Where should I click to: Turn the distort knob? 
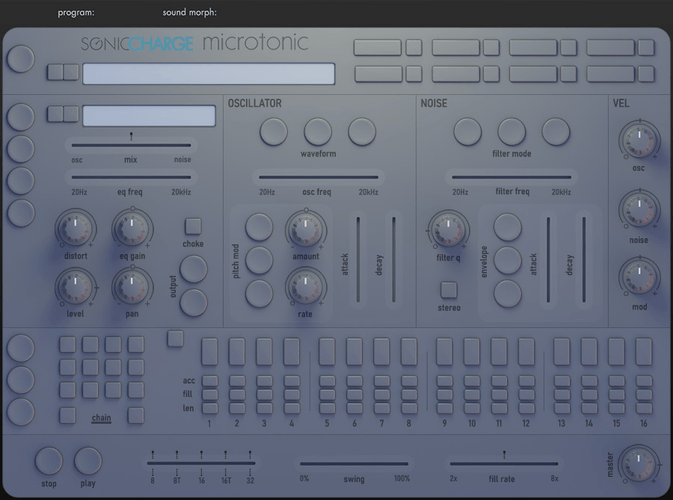tap(75, 229)
